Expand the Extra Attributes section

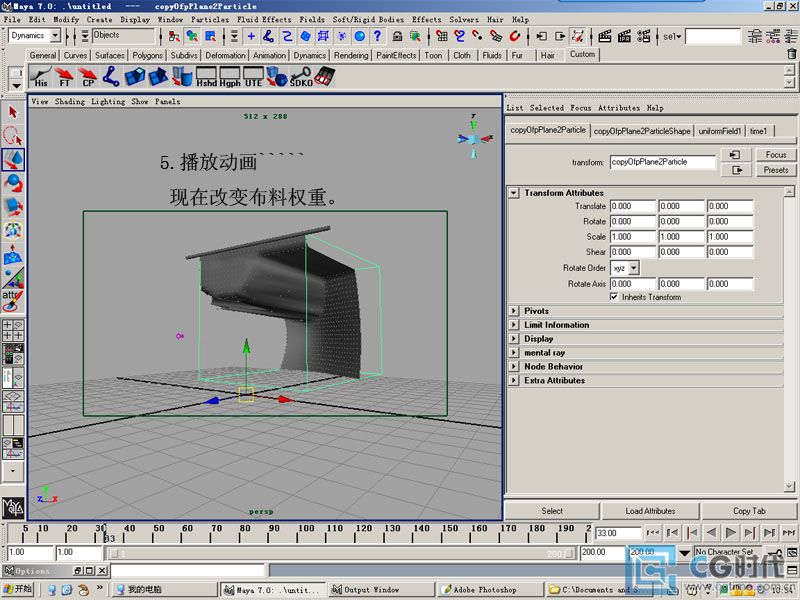514,380
